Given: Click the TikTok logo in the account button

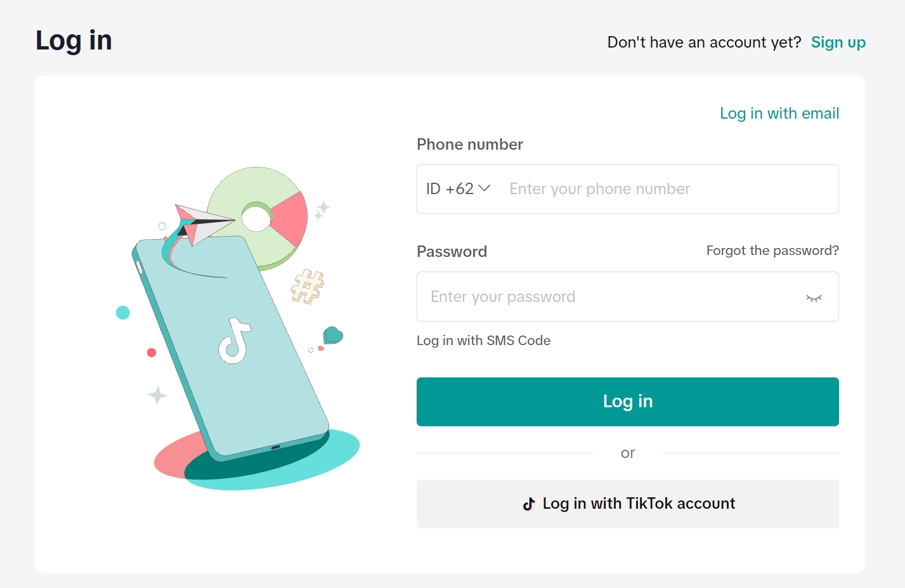Looking at the screenshot, I should pos(529,504).
